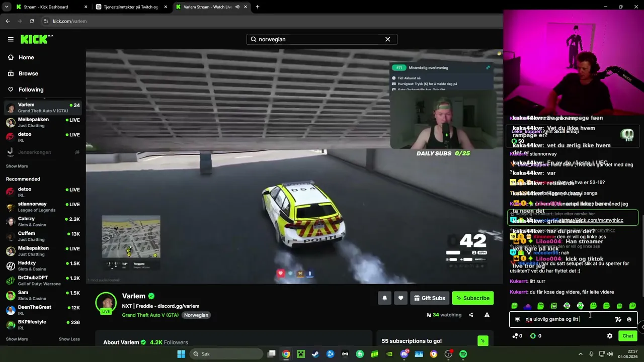Open chat settings gear
This screenshot has width=644, height=362.
[x=610, y=336]
